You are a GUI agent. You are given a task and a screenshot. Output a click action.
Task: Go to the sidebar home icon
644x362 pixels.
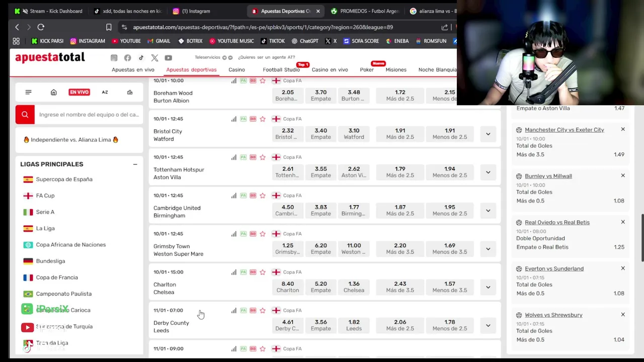(54, 92)
